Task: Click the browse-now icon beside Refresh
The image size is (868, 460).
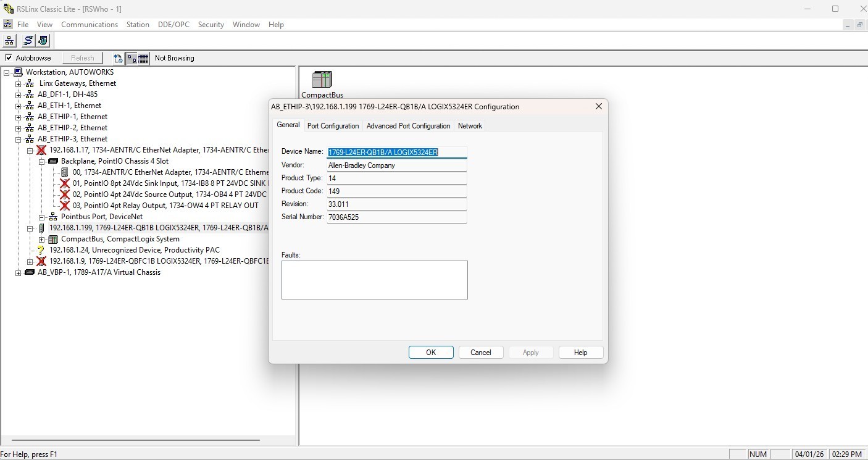Action: click(118, 58)
